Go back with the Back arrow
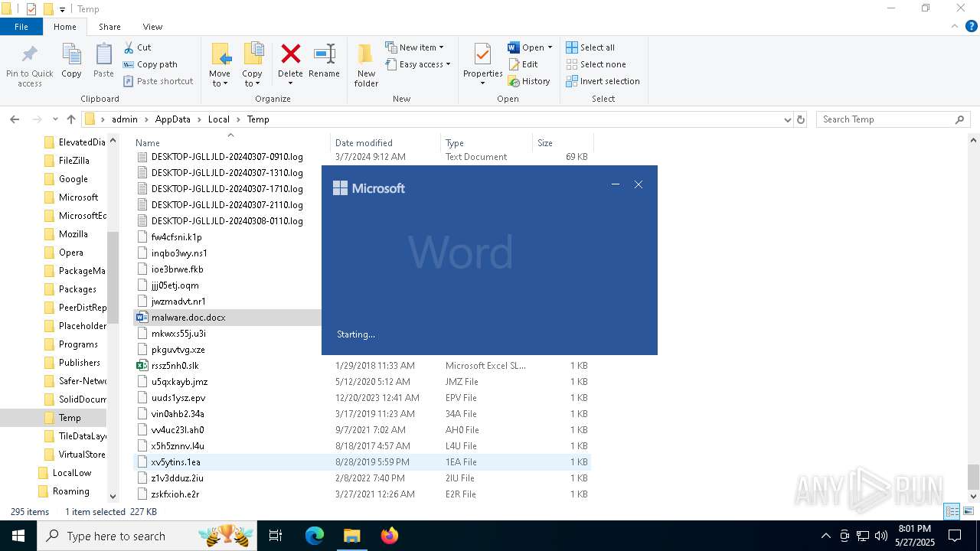This screenshot has width=980, height=551. (15, 119)
